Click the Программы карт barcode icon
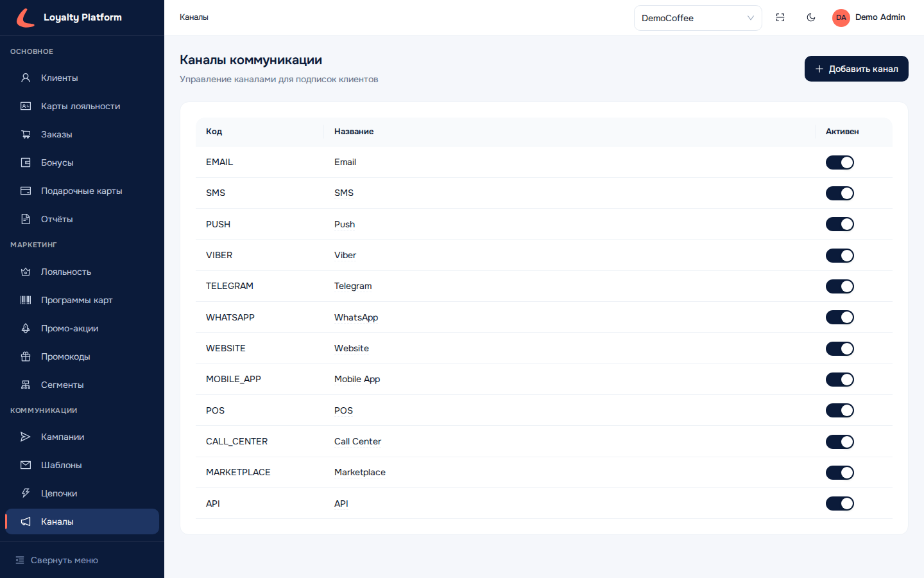 tap(26, 300)
